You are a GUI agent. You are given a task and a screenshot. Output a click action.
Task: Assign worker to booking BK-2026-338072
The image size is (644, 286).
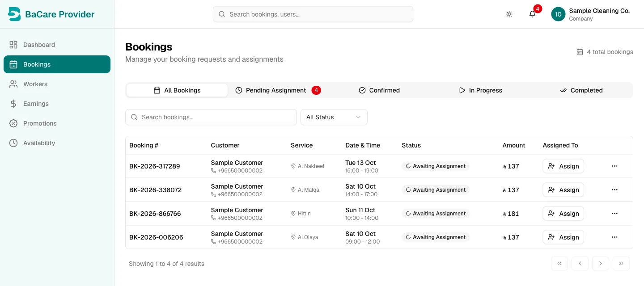click(563, 190)
